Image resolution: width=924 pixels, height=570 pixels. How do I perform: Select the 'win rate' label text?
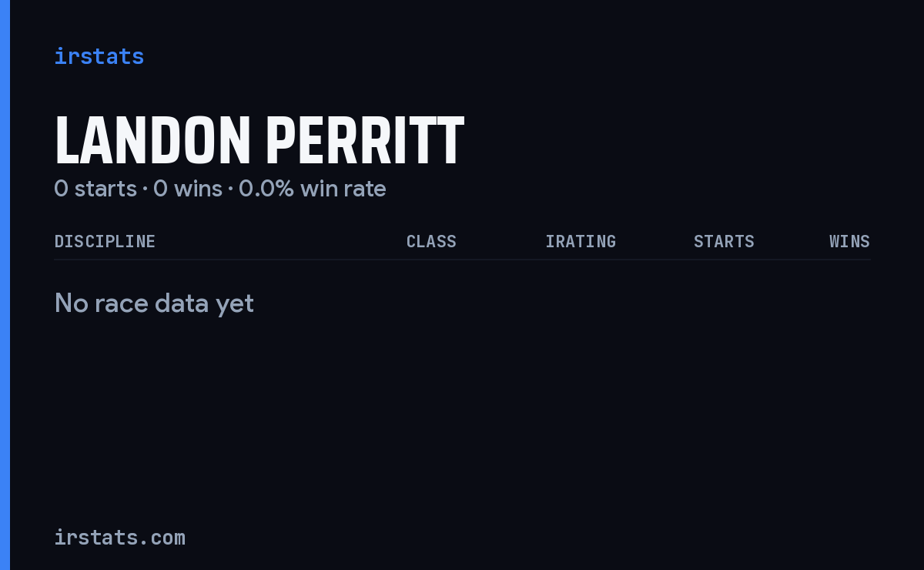[343, 189]
